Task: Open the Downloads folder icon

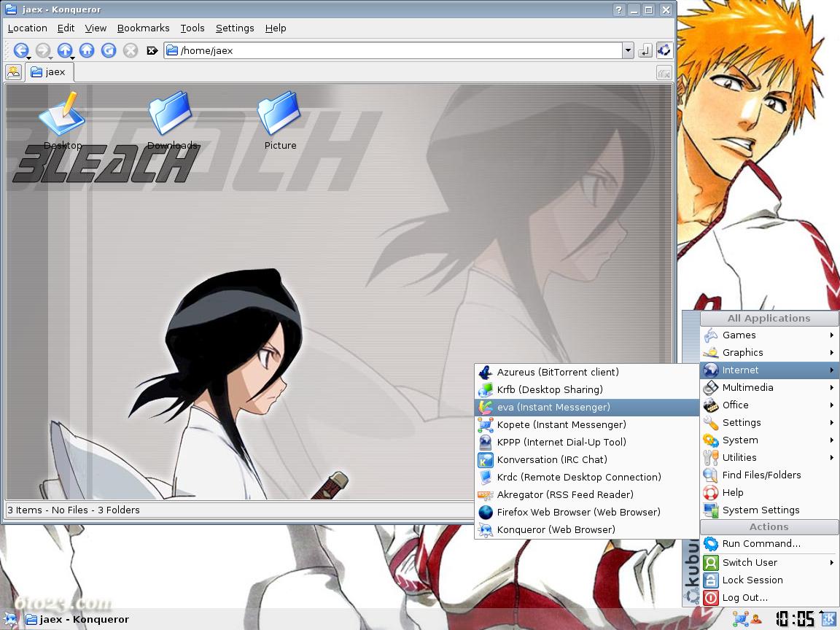Action: coord(172,122)
